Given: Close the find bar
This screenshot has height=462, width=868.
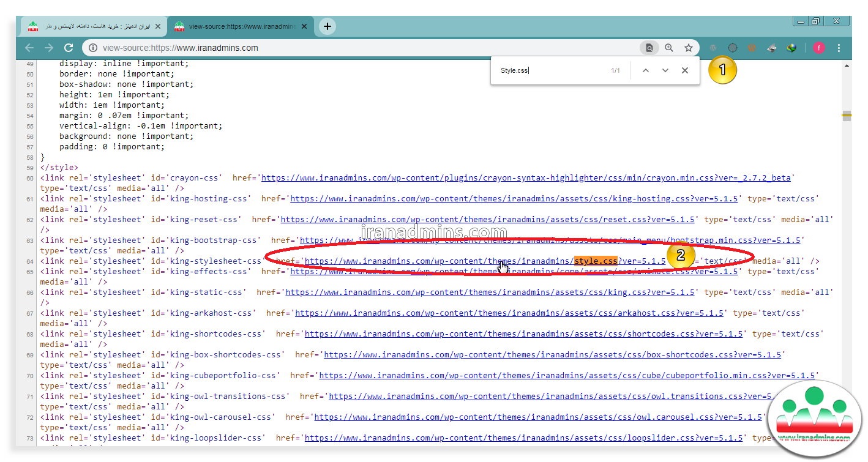Looking at the screenshot, I should (x=685, y=70).
